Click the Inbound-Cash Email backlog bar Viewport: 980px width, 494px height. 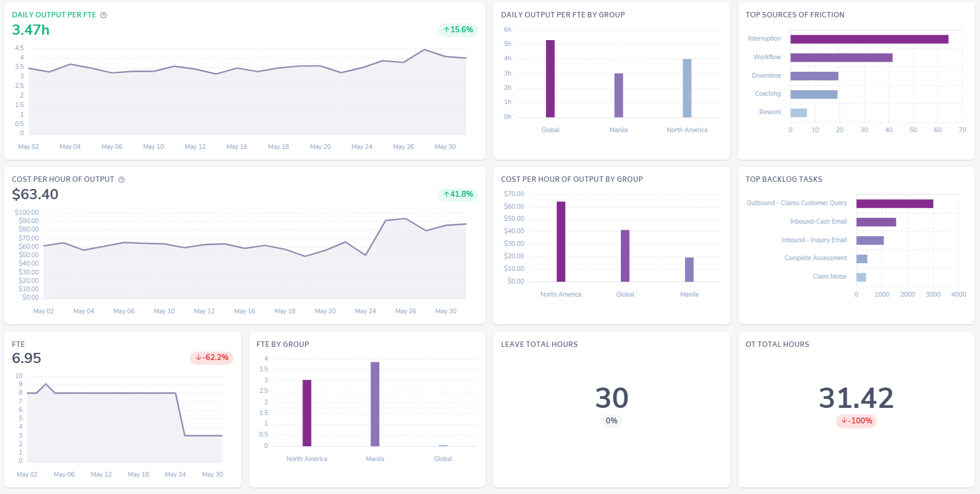tap(876, 222)
